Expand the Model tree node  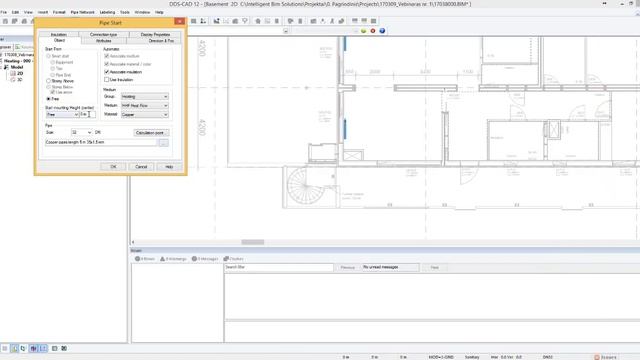pos(6,67)
